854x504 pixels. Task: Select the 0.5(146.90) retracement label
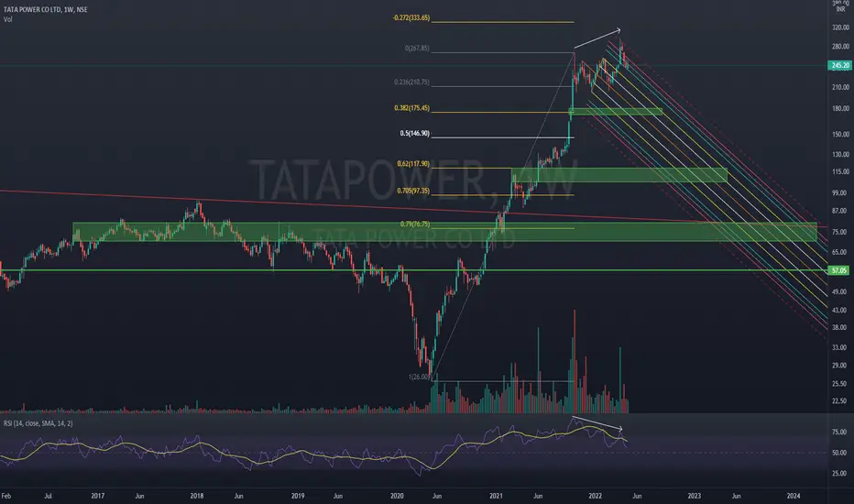(414, 134)
